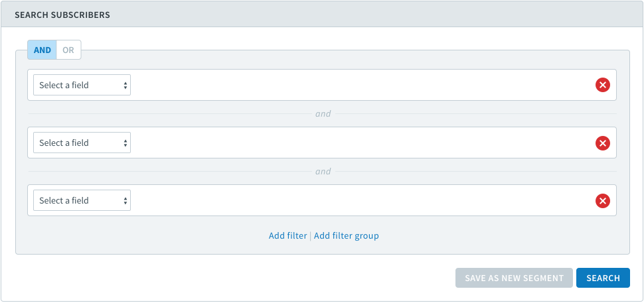Click the second 'and' separator label
The height and width of the screenshot is (303, 644).
click(x=323, y=171)
